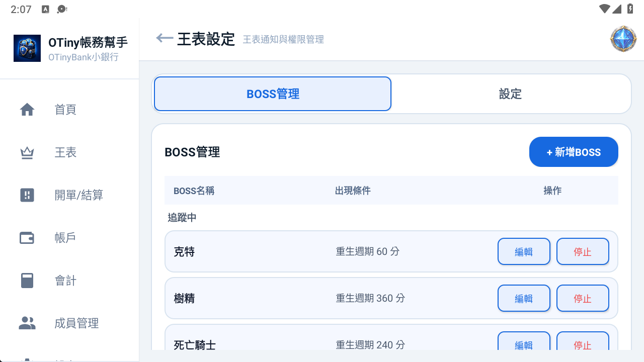Switch to the BOSS管理 tab
Screen dimensions: 644x362
click(273, 94)
